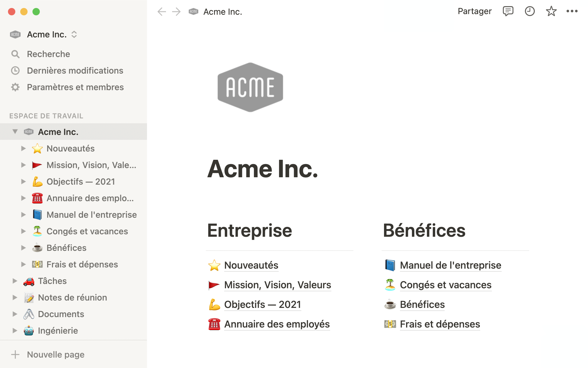Open Paramètres et membres
588x368 pixels.
click(x=75, y=87)
